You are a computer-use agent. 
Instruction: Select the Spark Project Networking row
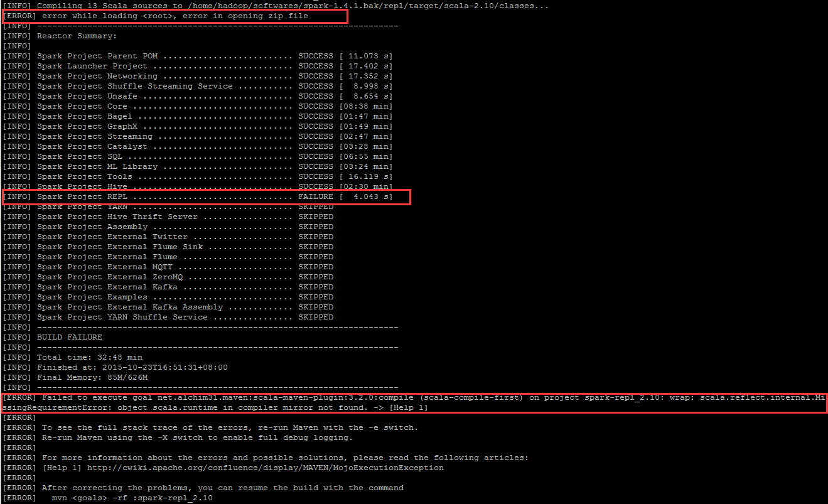198,76
